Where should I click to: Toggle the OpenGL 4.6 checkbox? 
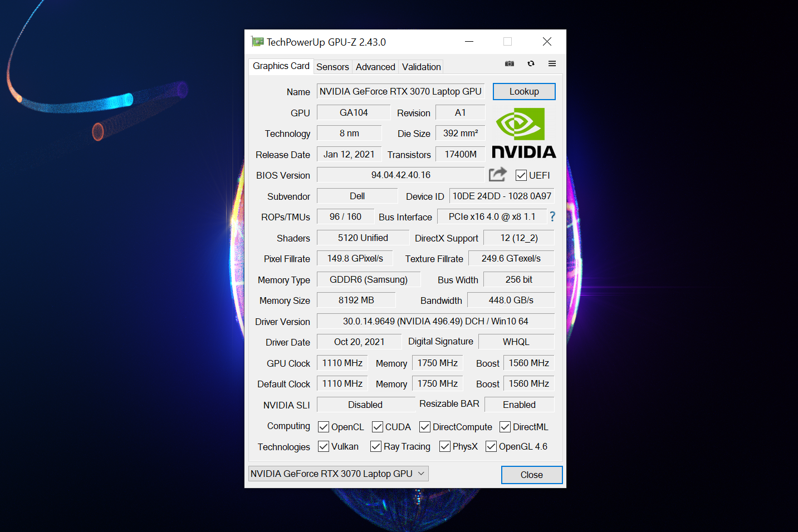491,446
